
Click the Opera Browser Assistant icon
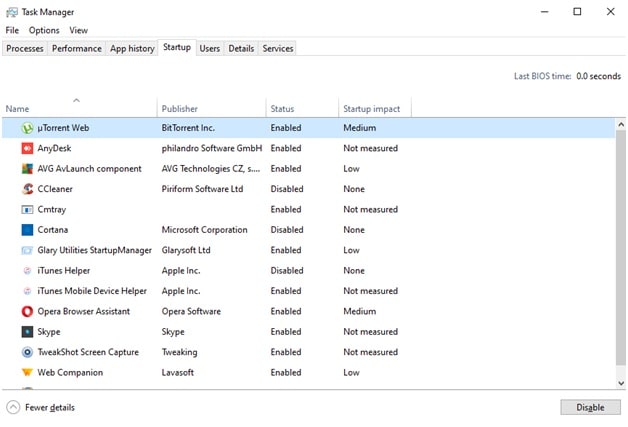27,311
